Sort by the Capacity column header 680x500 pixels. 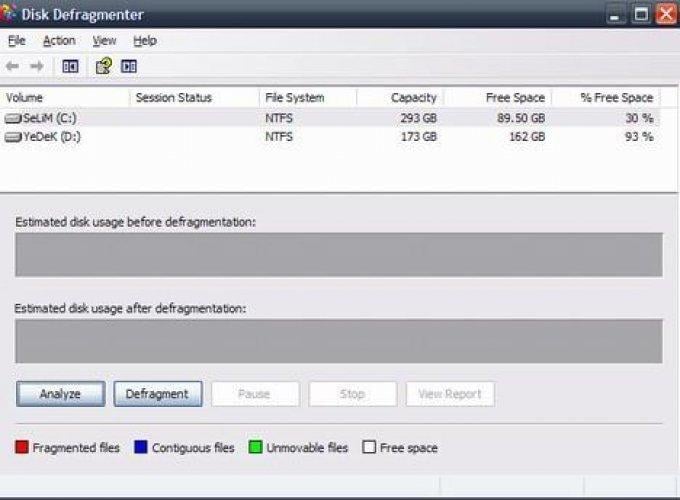(400, 98)
